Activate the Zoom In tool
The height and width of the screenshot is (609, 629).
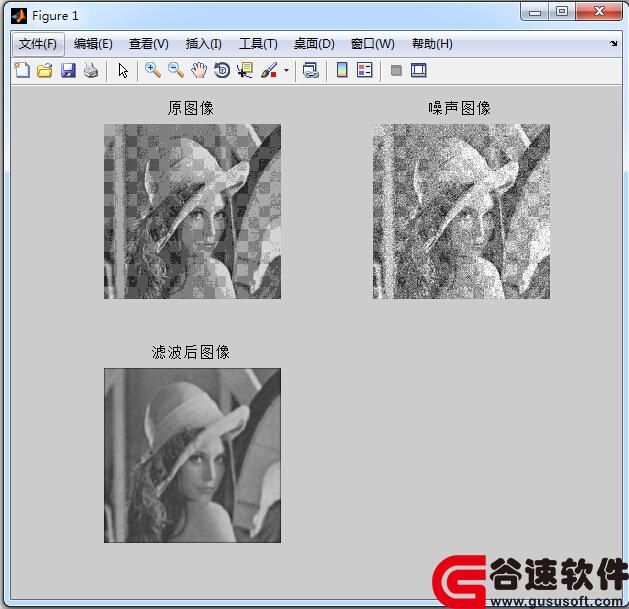pos(152,70)
